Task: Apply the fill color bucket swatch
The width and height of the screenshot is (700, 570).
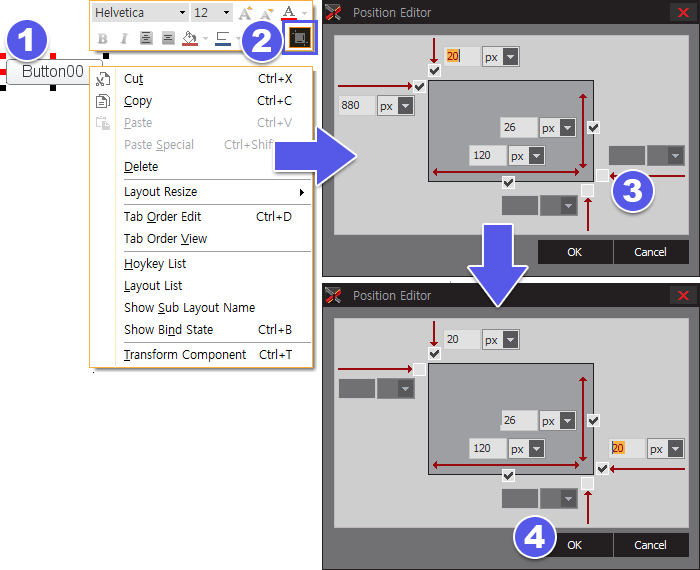Action: click(190, 39)
